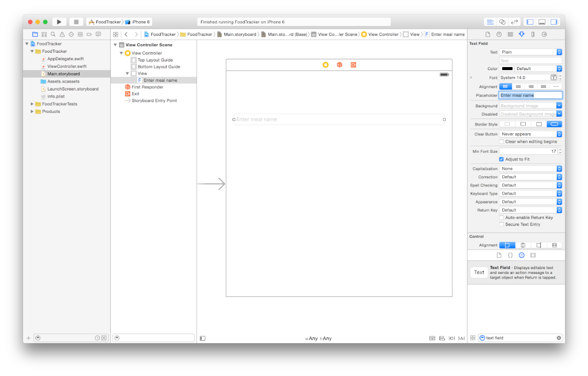Image resolution: width=588 pixels, height=376 pixels.
Task: Open the Pin constraints menu
Action: click(x=452, y=338)
